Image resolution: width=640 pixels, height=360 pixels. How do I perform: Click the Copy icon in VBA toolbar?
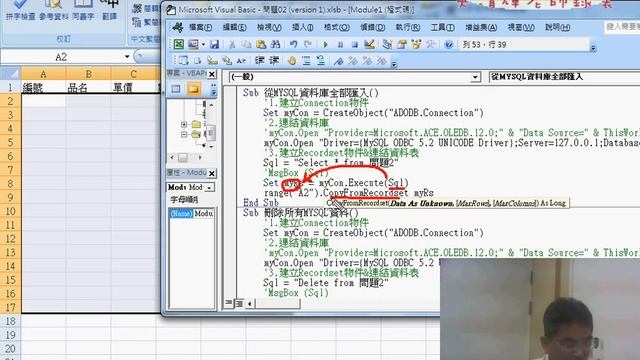click(x=247, y=44)
